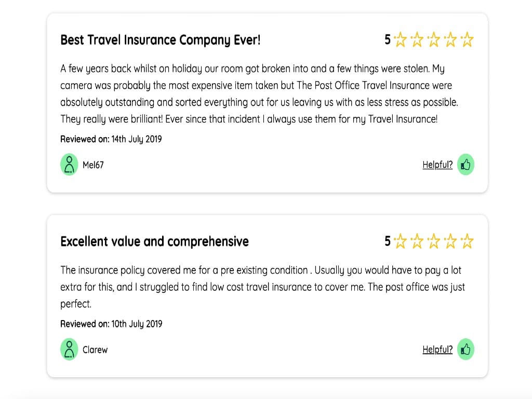Toggle the second star rating on the top review

click(418, 39)
